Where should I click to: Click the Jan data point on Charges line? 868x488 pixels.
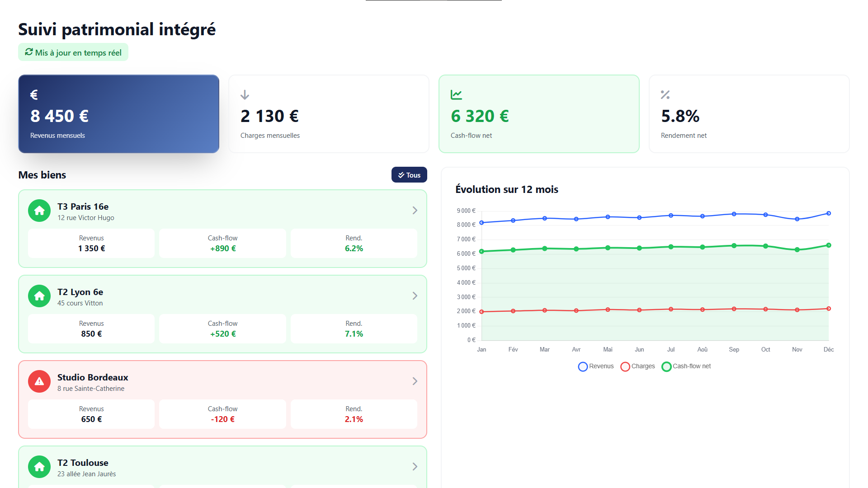click(481, 312)
